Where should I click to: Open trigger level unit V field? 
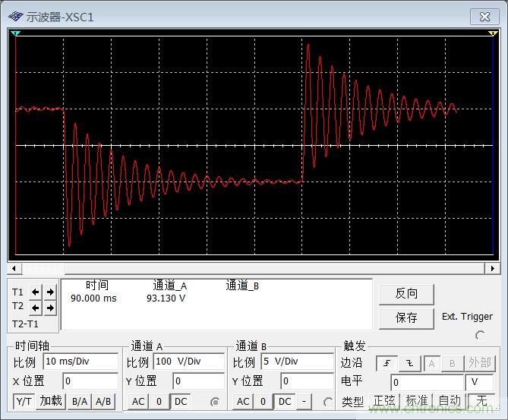pos(479,382)
